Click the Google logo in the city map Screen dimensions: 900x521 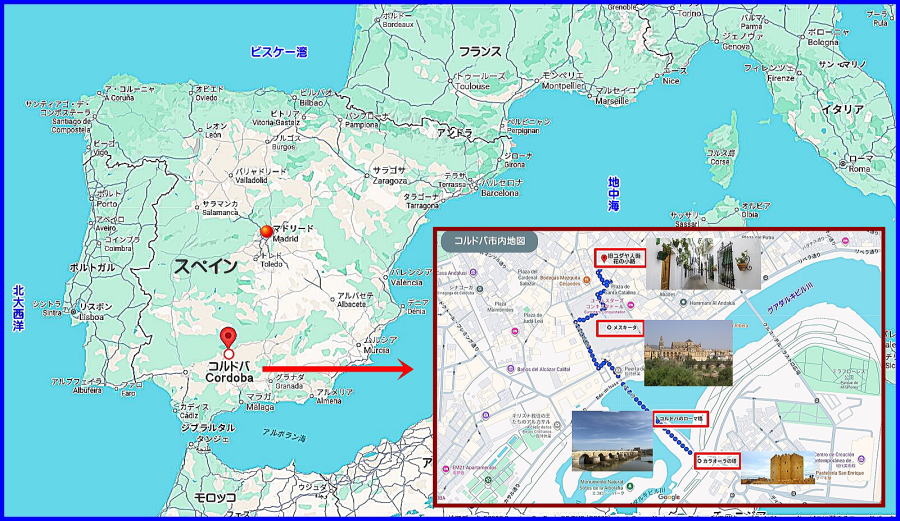(x=668, y=497)
